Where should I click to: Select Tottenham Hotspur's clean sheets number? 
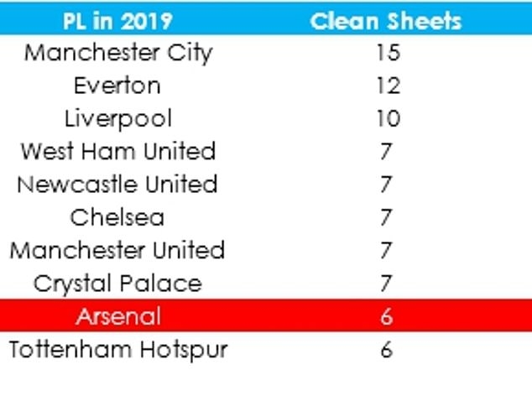coord(387,349)
